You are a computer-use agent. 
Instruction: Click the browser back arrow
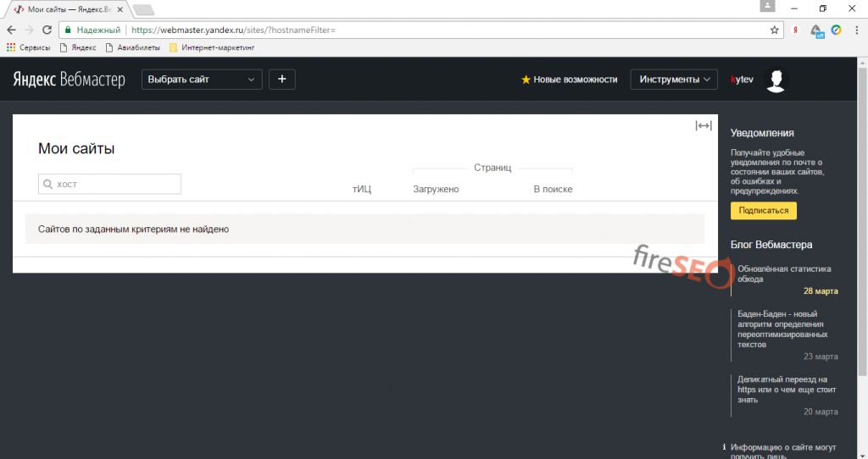click(x=11, y=30)
